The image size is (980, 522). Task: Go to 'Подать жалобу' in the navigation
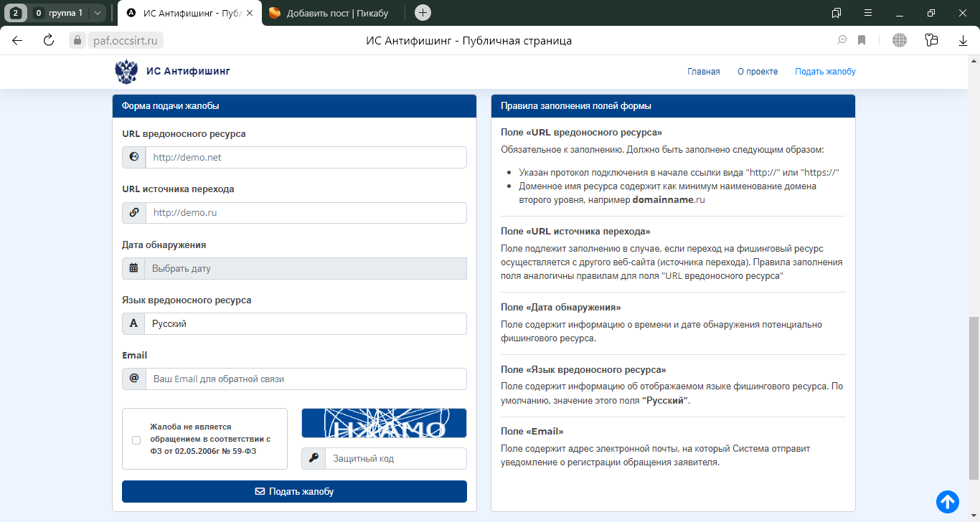click(825, 72)
